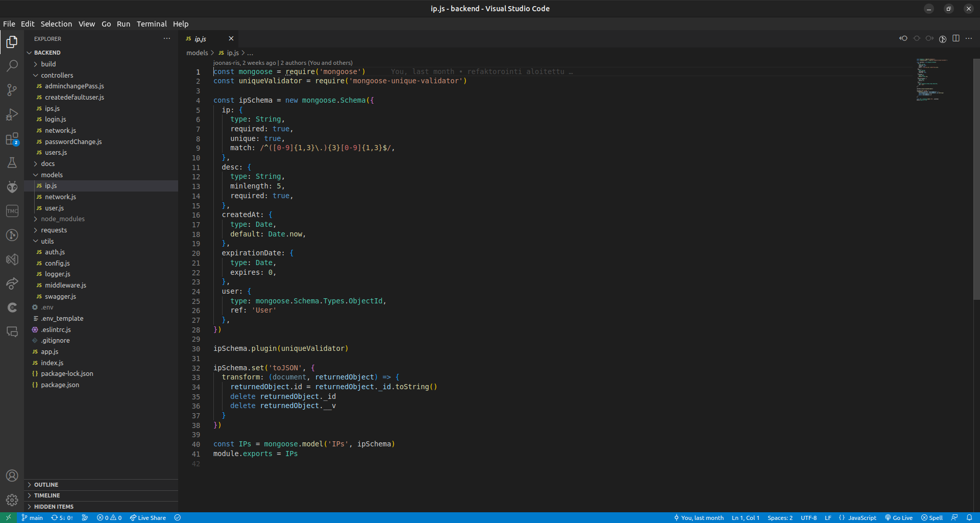
Task: Open the Terminal menu
Action: click(x=152, y=24)
